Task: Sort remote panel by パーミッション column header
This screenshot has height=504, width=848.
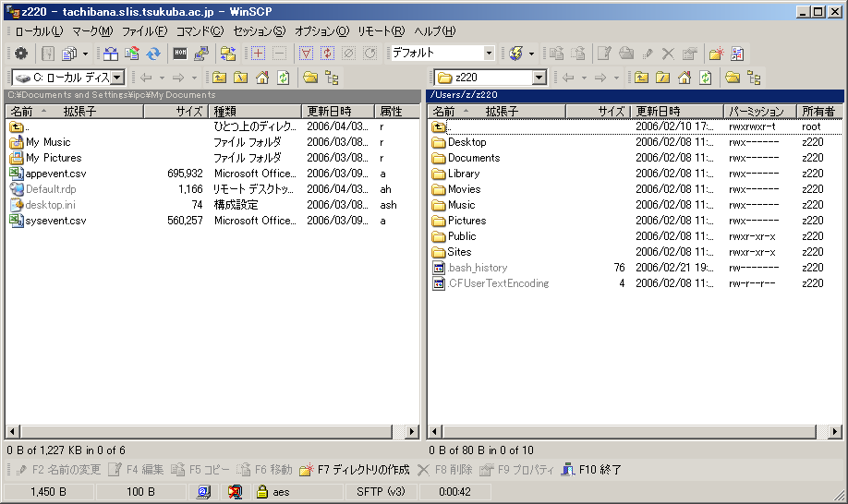Action: coord(760,112)
